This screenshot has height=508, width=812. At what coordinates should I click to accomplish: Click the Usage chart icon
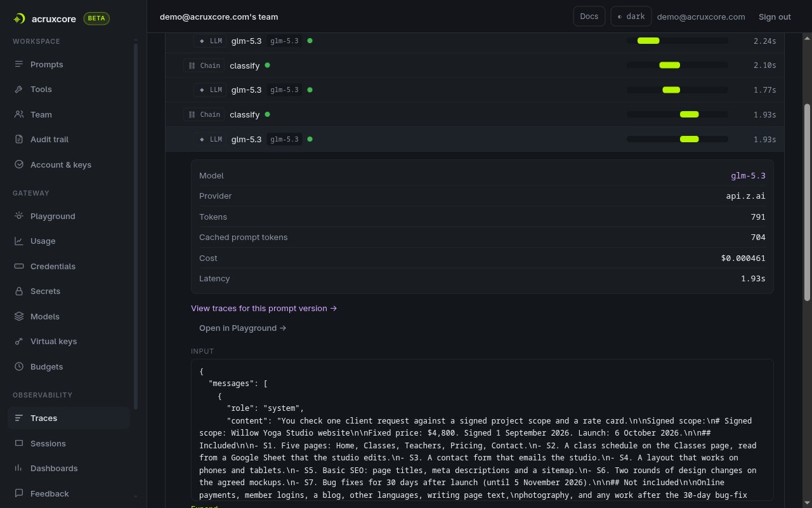click(x=19, y=241)
